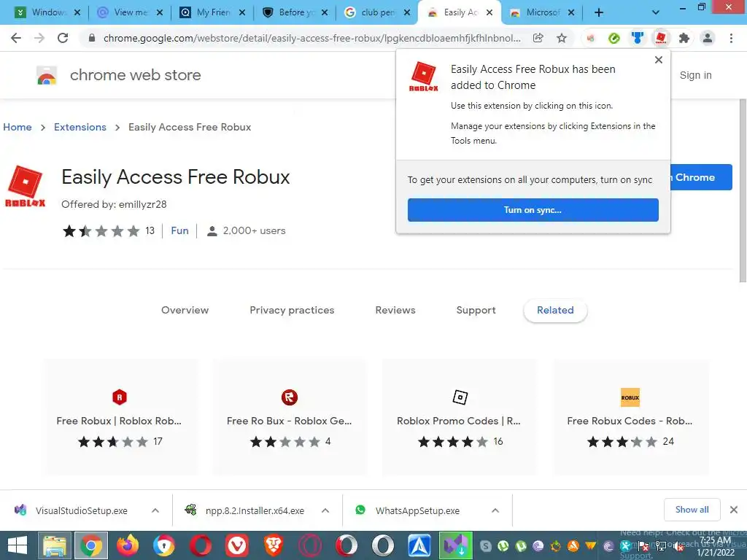Image resolution: width=747 pixels, height=560 pixels.
Task: Bookmark this page with the star icon
Action: [x=562, y=38]
